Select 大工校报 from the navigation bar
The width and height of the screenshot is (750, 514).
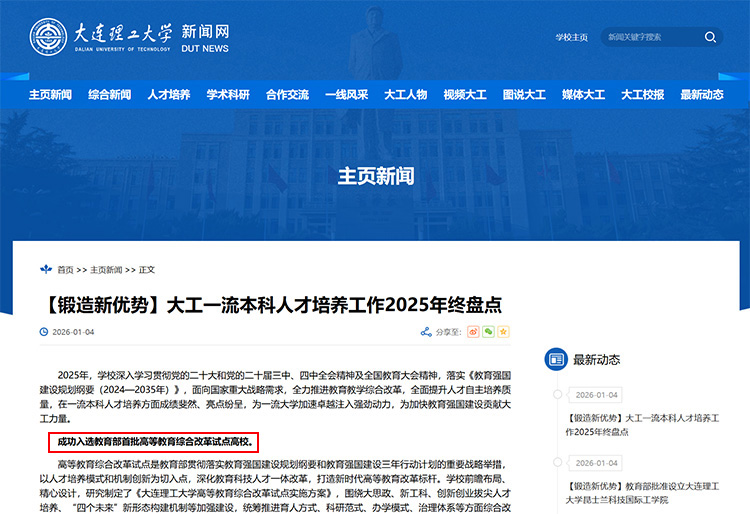[x=642, y=95]
